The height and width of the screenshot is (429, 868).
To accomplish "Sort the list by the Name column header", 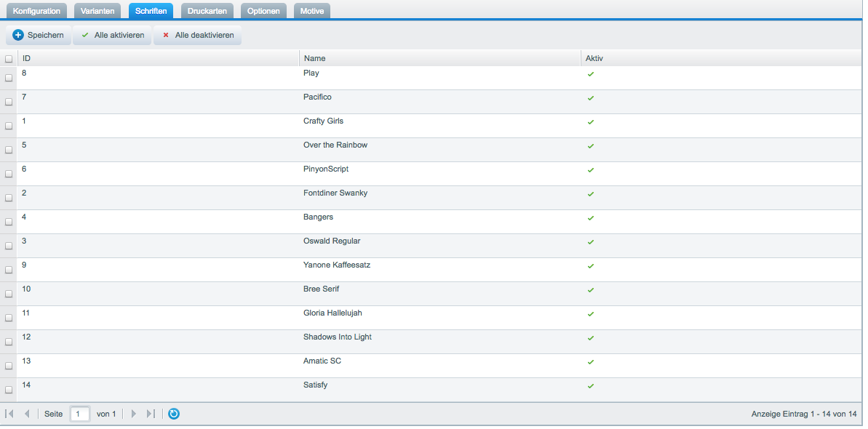I will tap(439, 58).
